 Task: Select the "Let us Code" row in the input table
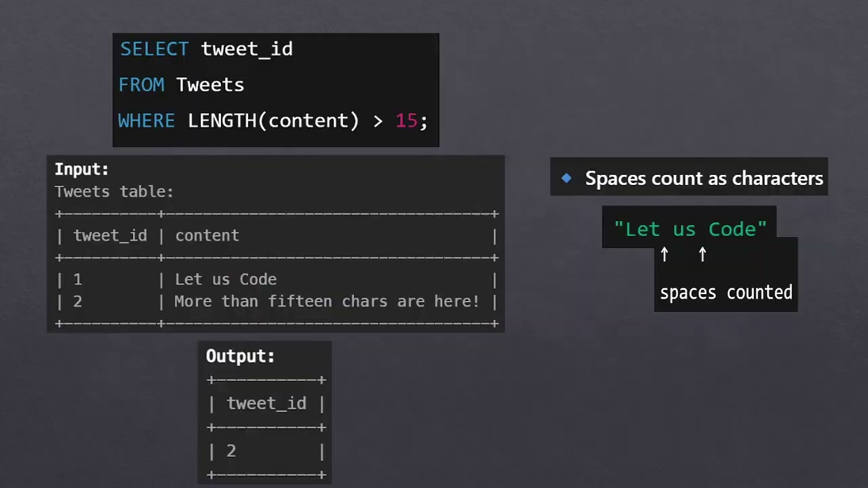point(226,279)
